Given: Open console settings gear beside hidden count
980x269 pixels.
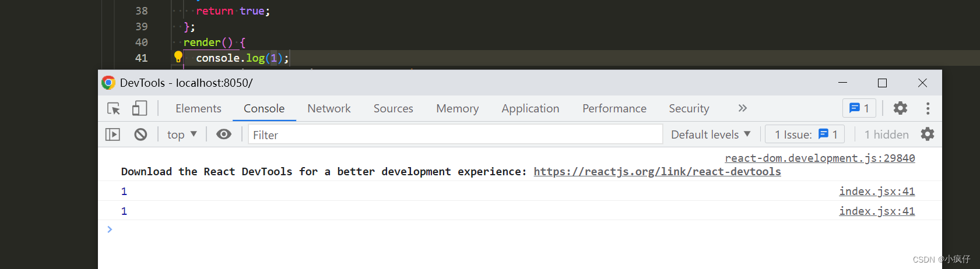Looking at the screenshot, I should pos(928,134).
